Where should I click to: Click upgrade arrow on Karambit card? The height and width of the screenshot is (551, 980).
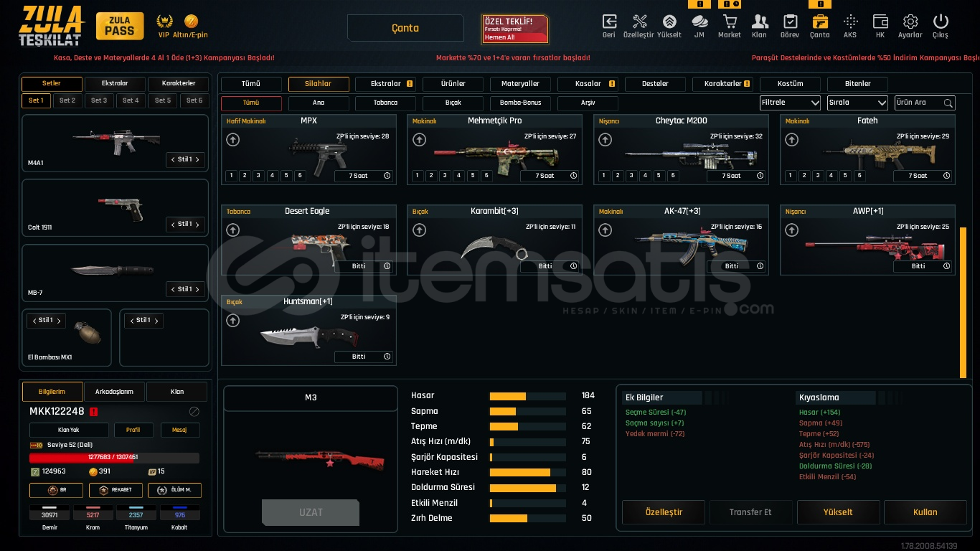click(x=419, y=230)
